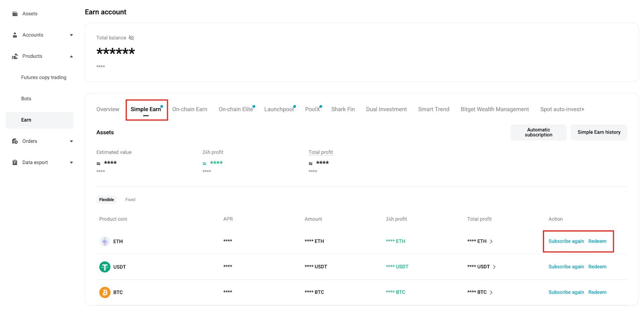Click the USDT coin icon

(105, 267)
